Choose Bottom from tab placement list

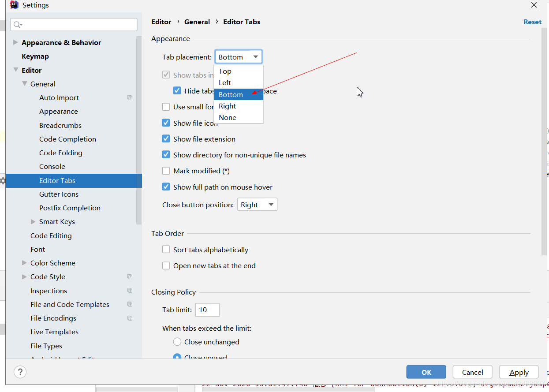[239, 94]
